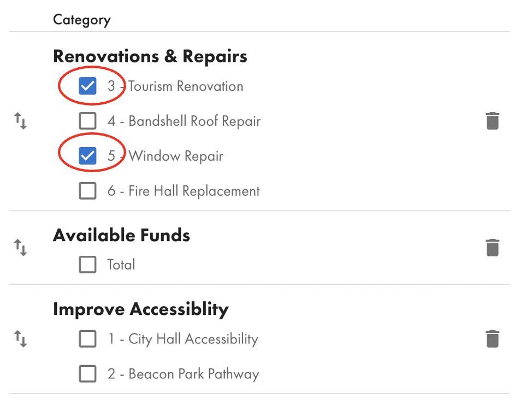Uncheck the Window Repair checkbox

(87, 156)
